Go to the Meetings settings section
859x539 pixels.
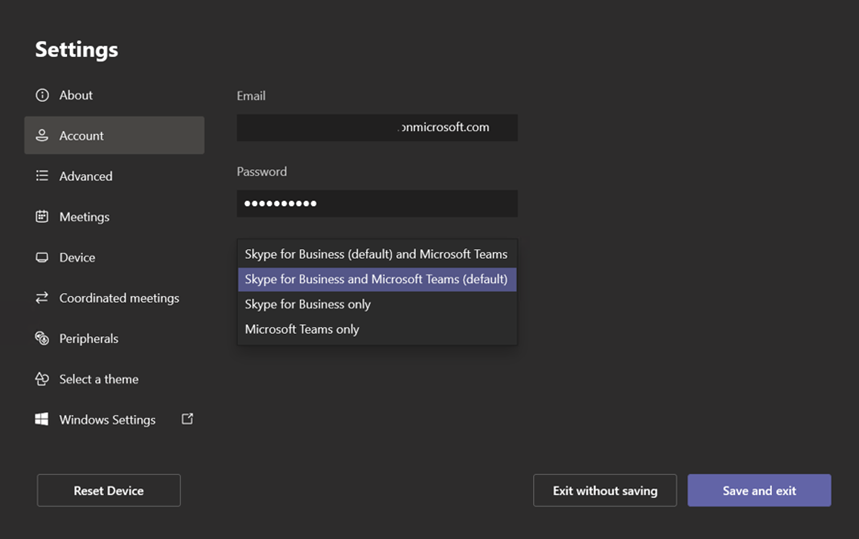pos(84,216)
